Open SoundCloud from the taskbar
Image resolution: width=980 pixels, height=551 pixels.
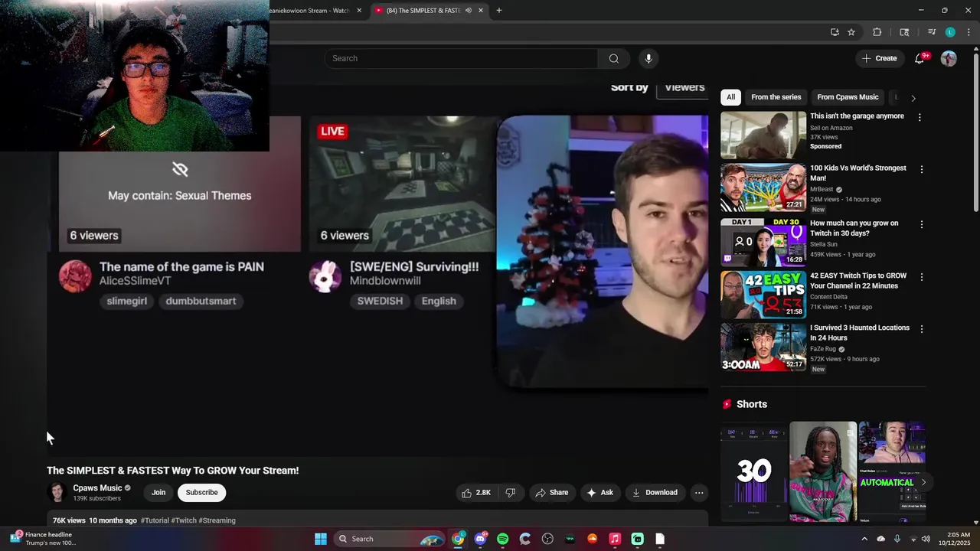(x=592, y=539)
